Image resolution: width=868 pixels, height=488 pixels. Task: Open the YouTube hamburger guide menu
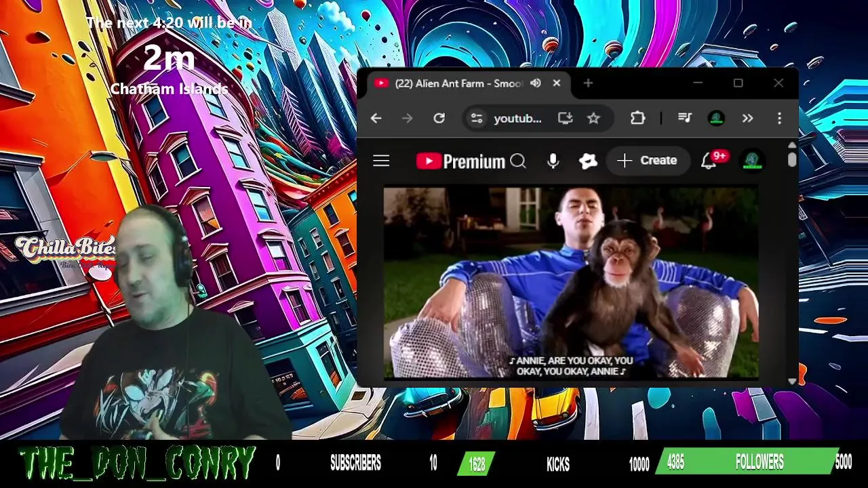(381, 161)
